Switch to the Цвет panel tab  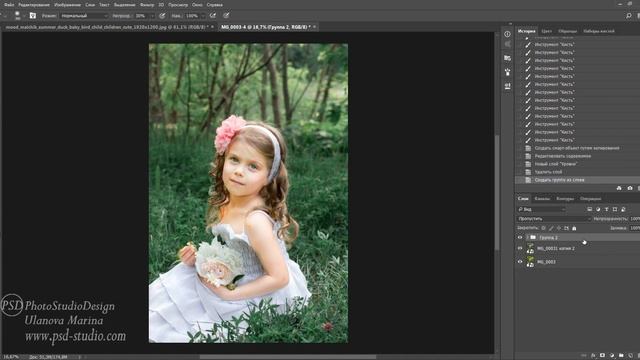click(547, 31)
